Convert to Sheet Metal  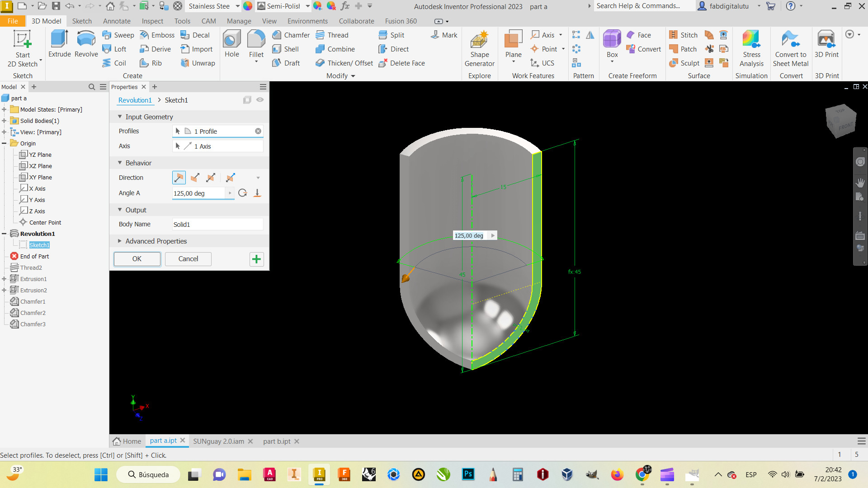click(x=790, y=48)
